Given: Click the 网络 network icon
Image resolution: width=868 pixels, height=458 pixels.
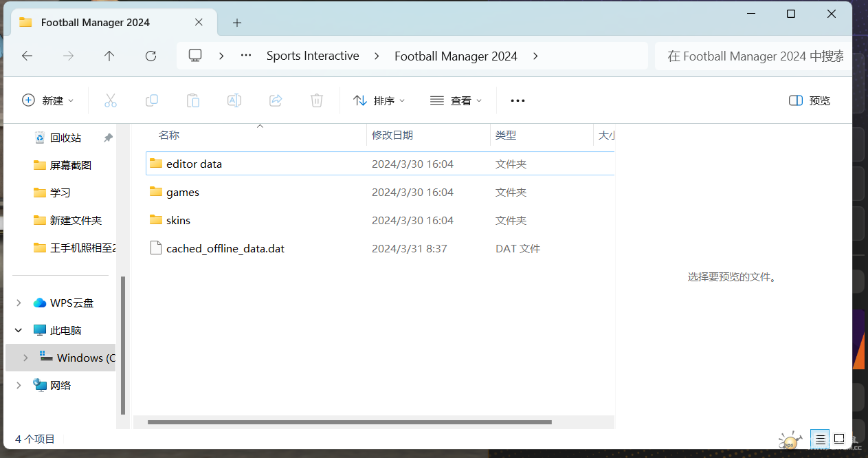Looking at the screenshot, I should (40, 385).
